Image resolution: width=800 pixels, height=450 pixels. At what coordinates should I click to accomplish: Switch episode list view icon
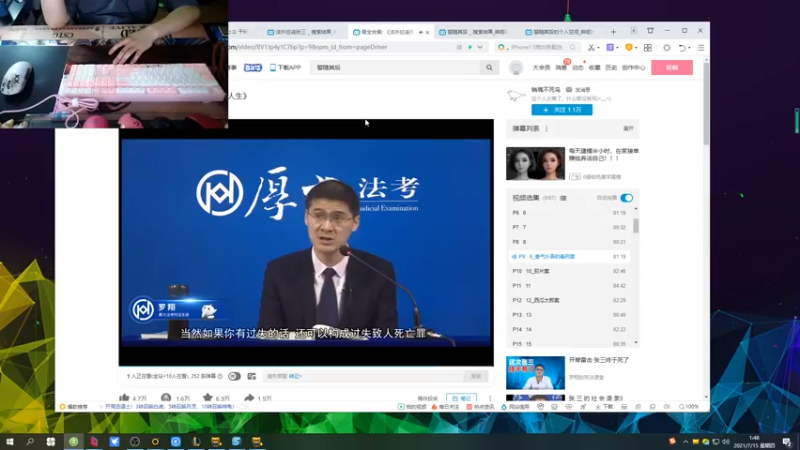coord(563,198)
